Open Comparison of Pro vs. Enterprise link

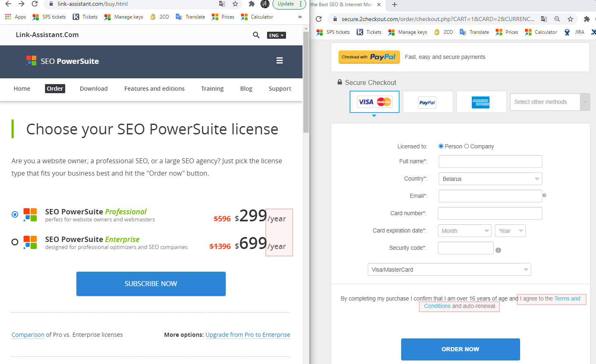(28, 335)
